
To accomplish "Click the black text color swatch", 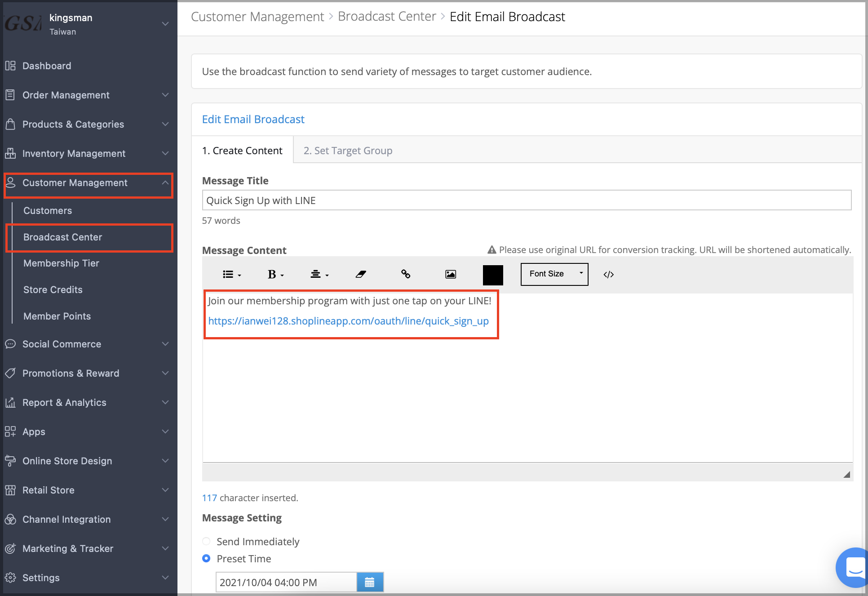I will point(493,275).
